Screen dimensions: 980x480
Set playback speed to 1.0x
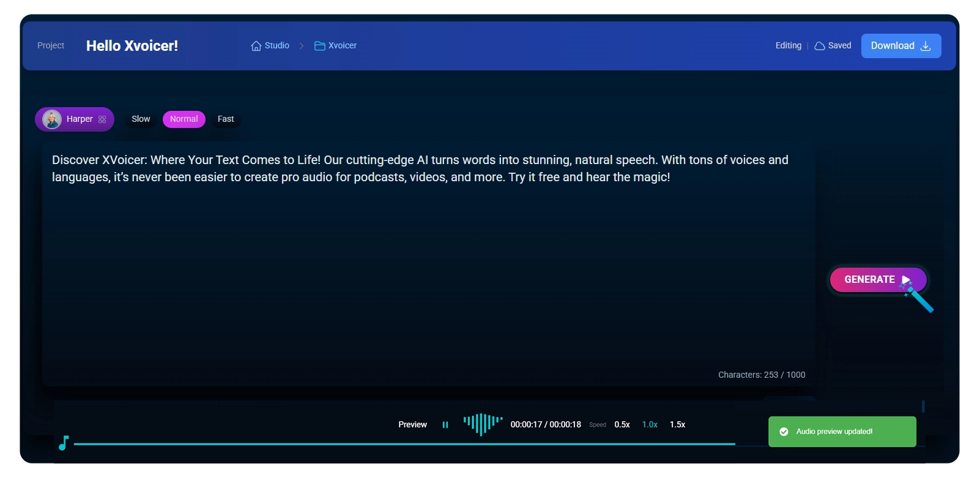click(x=650, y=425)
